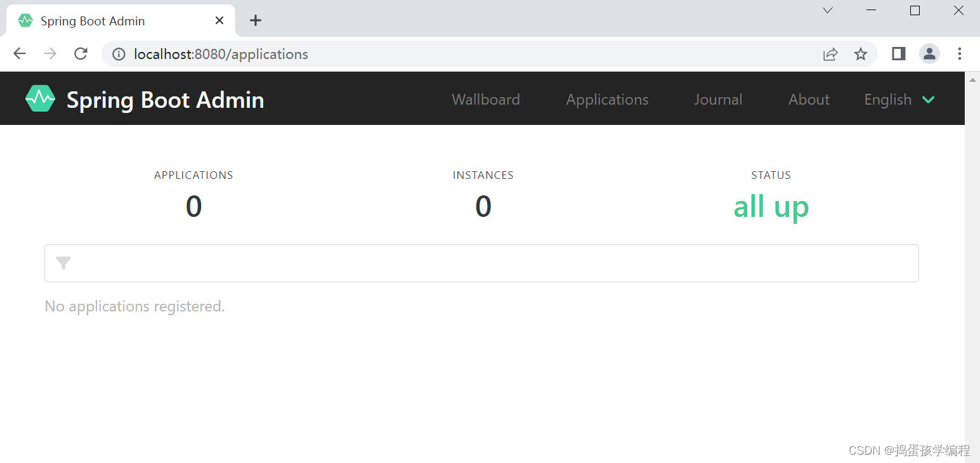Screen dimensions: 980x463
Task: Click the share page icon
Action: 830,54
